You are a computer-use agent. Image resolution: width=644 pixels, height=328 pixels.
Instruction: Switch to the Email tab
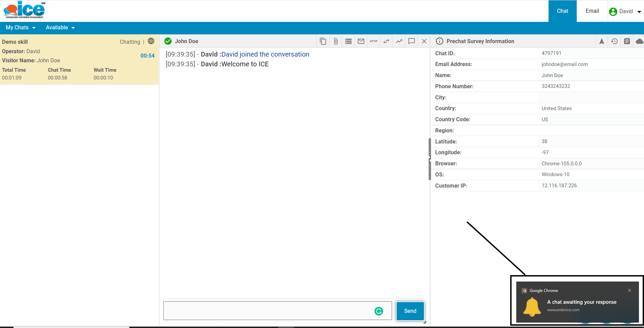pyautogui.click(x=592, y=11)
